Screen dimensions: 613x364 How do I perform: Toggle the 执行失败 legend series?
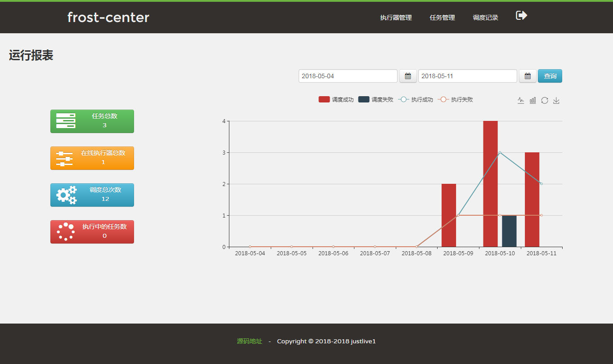pos(455,100)
